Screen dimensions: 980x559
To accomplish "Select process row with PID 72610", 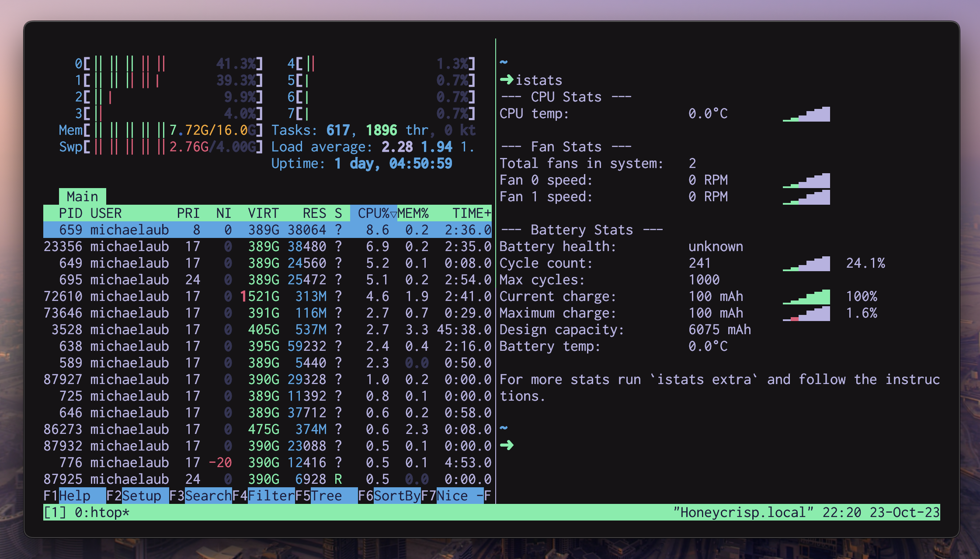I will [x=268, y=296].
